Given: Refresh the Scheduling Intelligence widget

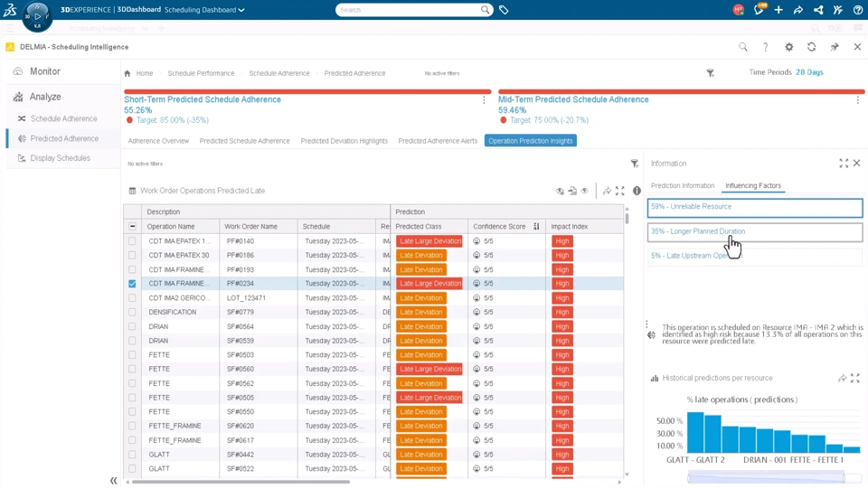Looking at the screenshot, I should (812, 47).
